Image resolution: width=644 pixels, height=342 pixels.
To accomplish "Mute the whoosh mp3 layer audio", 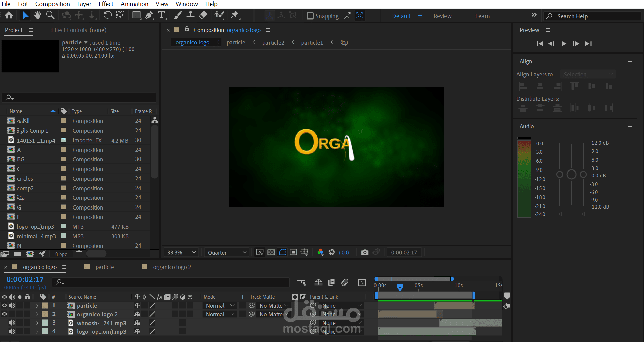I will [x=12, y=323].
